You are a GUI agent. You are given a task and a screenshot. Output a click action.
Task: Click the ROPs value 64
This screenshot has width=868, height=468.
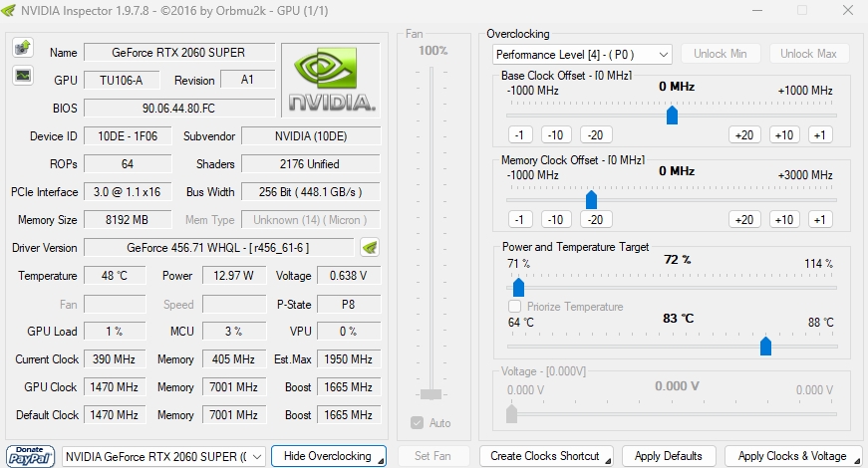128,164
